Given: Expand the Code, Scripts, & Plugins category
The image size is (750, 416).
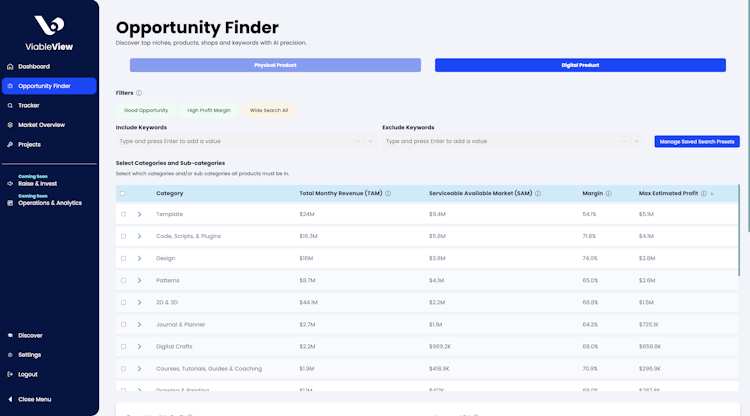Looking at the screenshot, I should (x=139, y=236).
